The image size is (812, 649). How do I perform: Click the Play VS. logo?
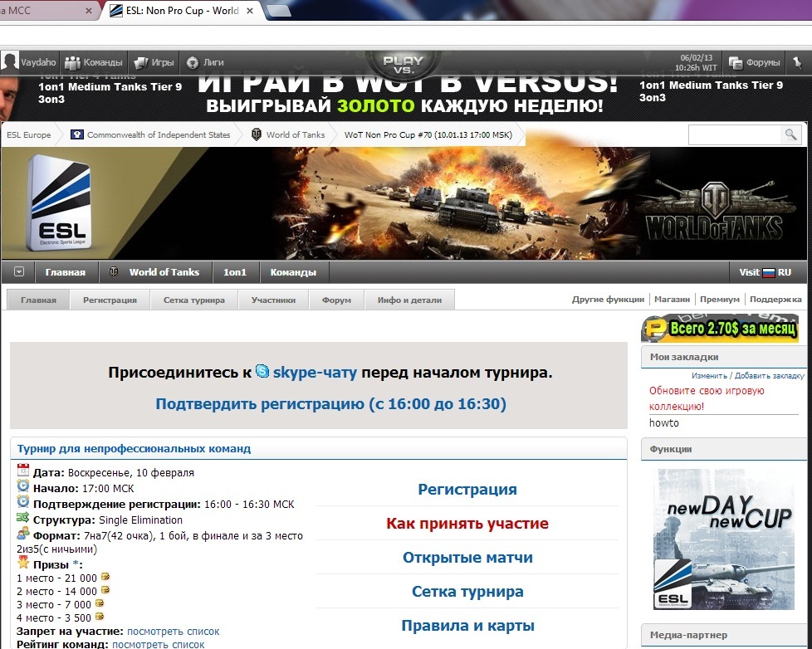[404, 62]
